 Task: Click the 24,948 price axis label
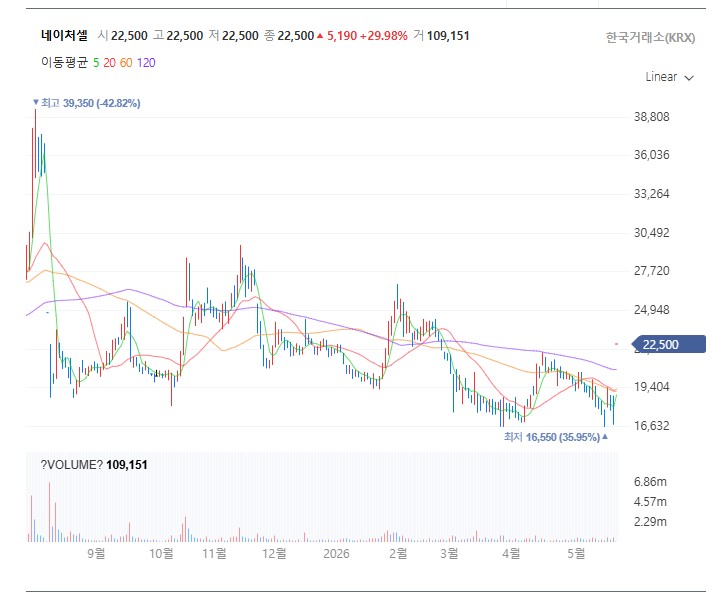(x=652, y=310)
